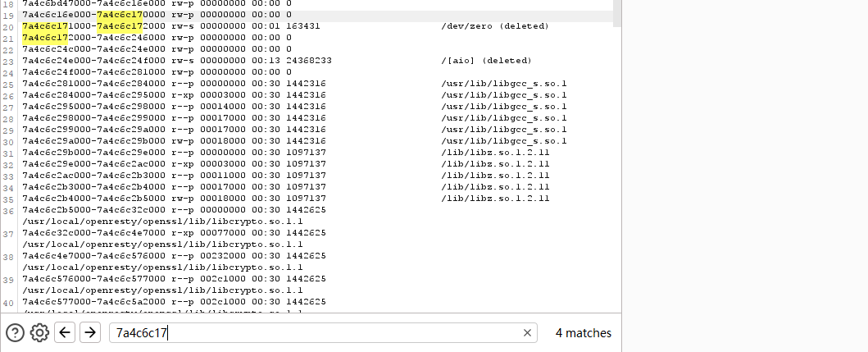Image resolution: width=868 pixels, height=352 pixels.
Task: Clear the search text with X
Action: [x=528, y=332]
